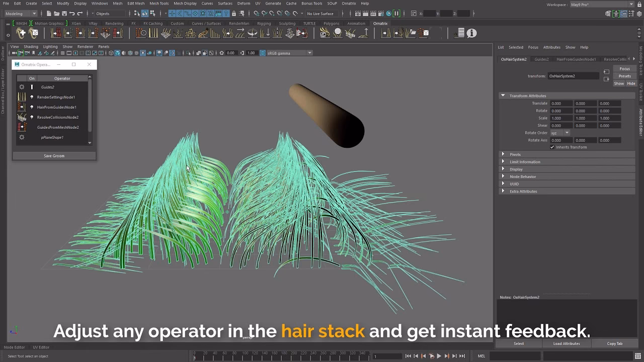Click the Save Groom button
Screen dimensions: 644x362
click(x=54, y=156)
